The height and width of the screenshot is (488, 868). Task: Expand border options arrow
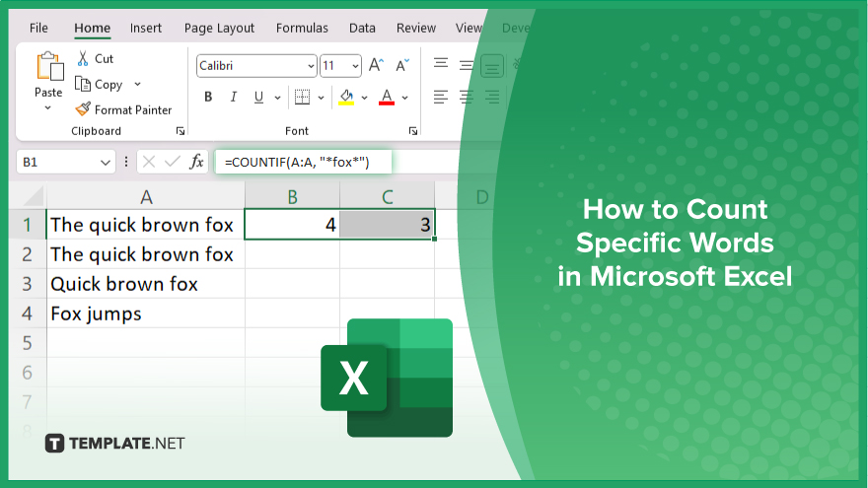(321, 98)
